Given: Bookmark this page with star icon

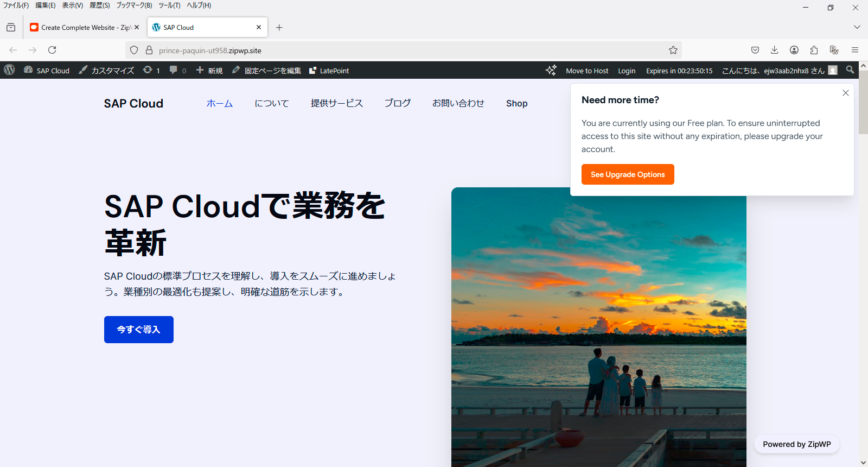Looking at the screenshot, I should pyautogui.click(x=673, y=50).
